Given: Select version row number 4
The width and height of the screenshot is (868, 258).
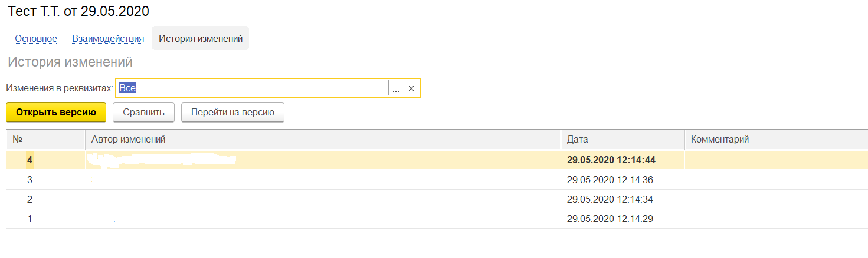Looking at the screenshot, I should (30, 160).
